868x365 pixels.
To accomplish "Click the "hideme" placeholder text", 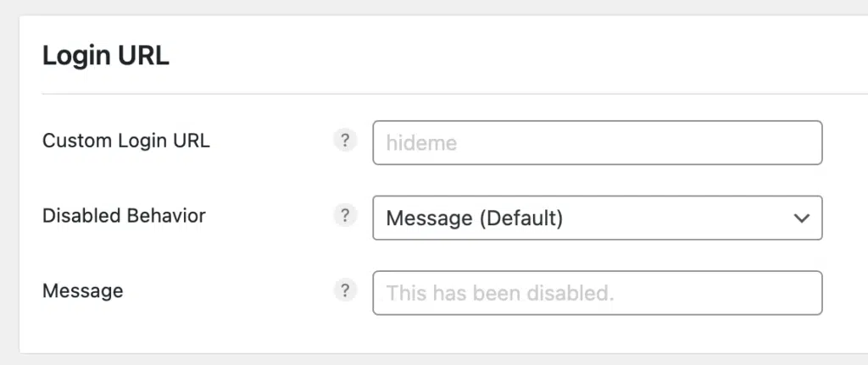I will click(x=421, y=143).
